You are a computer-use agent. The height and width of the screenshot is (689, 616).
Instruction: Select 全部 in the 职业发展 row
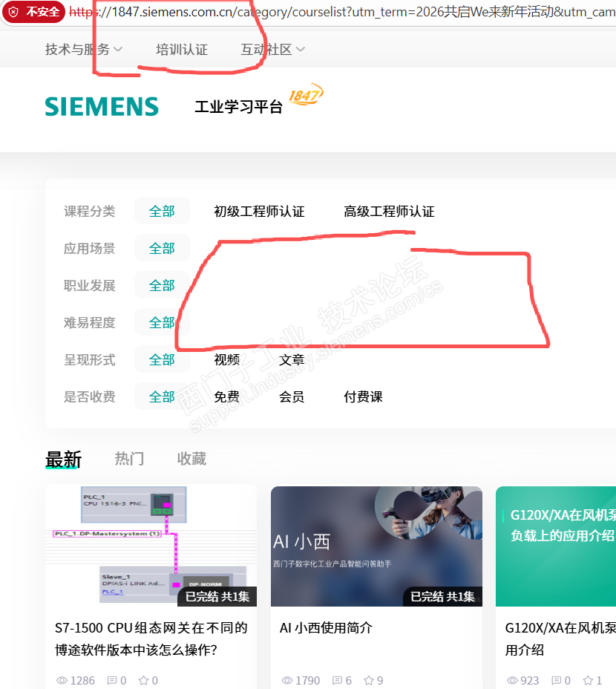tap(162, 286)
